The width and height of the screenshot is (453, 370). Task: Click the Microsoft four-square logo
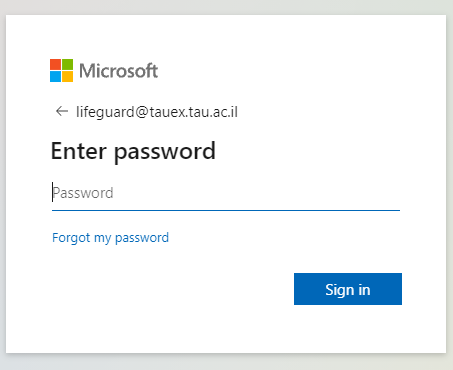tap(61, 70)
